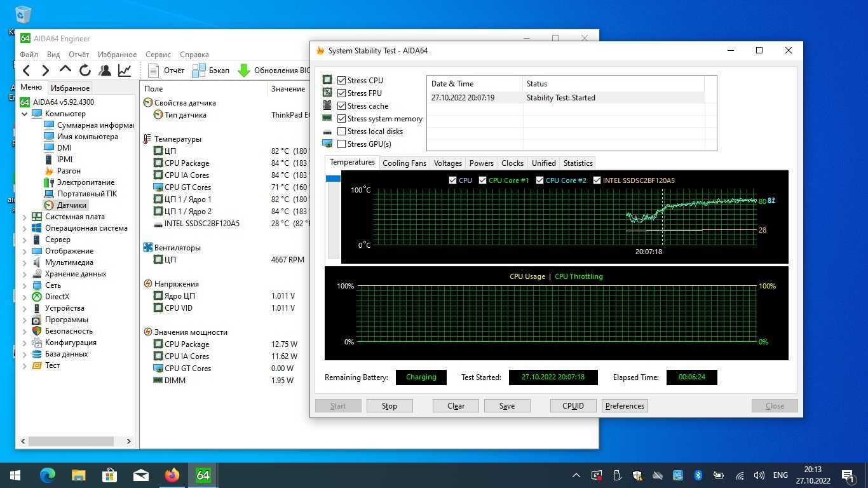Click the Stop button
The width and height of the screenshot is (868, 488).
click(390, 406)
